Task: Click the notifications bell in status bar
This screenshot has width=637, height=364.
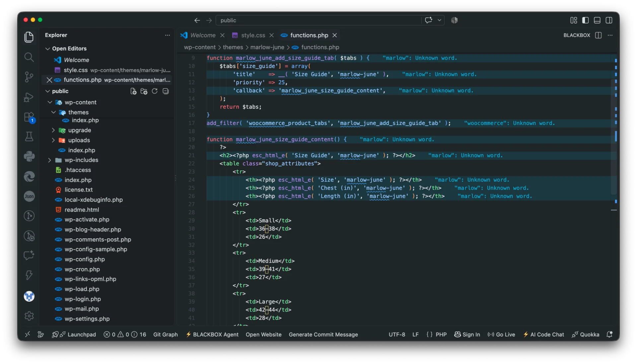Action: tap(609, 334)
